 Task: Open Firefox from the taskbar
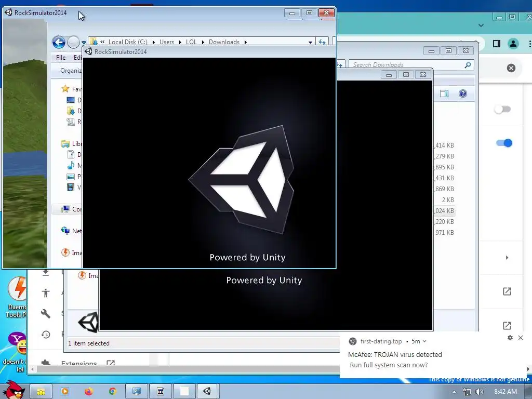[88, 392]
